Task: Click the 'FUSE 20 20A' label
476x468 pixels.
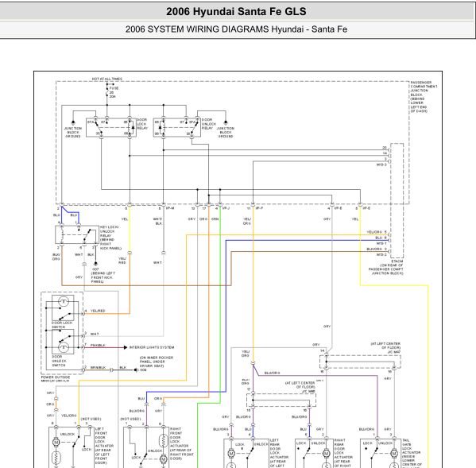Action: click(x=114, y=92)
